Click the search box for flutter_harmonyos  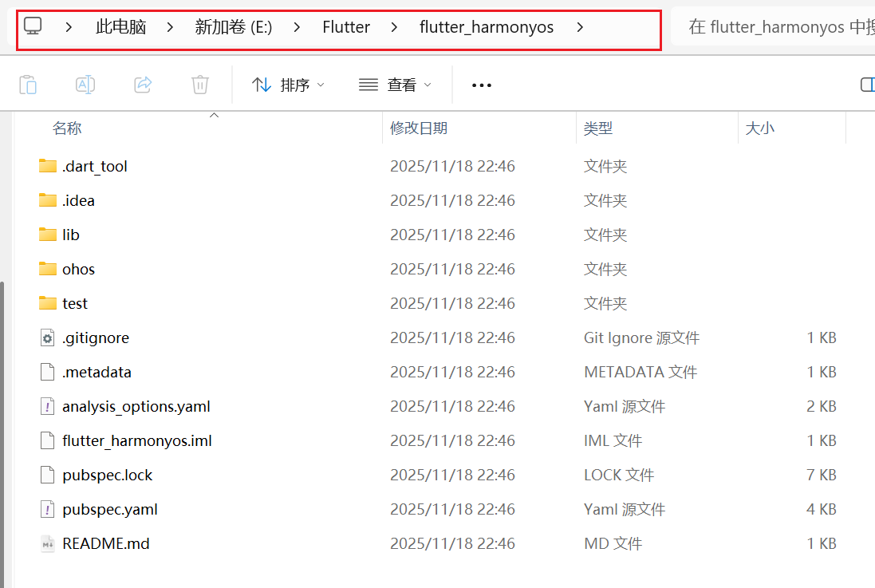773,27
